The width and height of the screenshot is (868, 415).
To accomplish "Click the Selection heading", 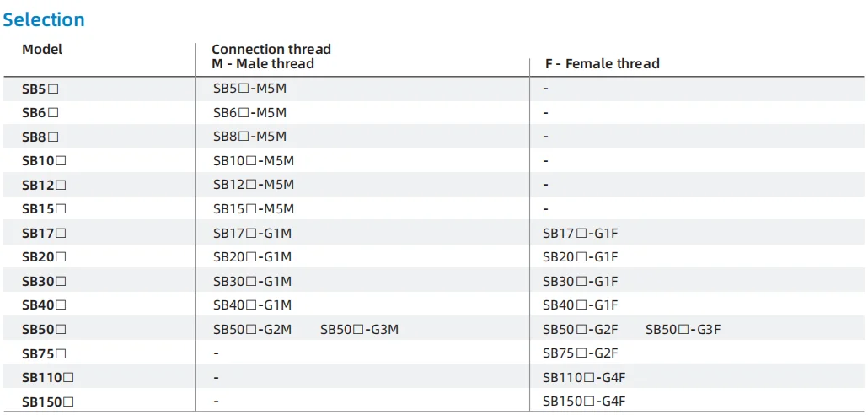I will pos(44,20).
